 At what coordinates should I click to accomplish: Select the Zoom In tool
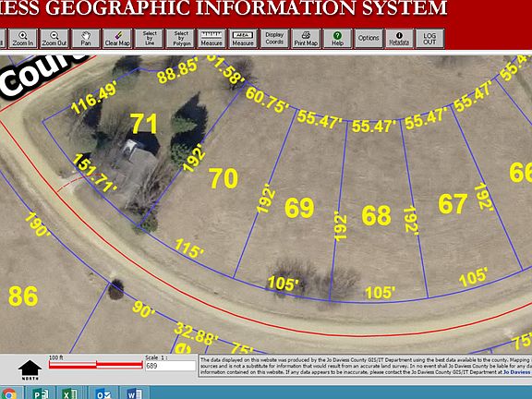(23, 39)
